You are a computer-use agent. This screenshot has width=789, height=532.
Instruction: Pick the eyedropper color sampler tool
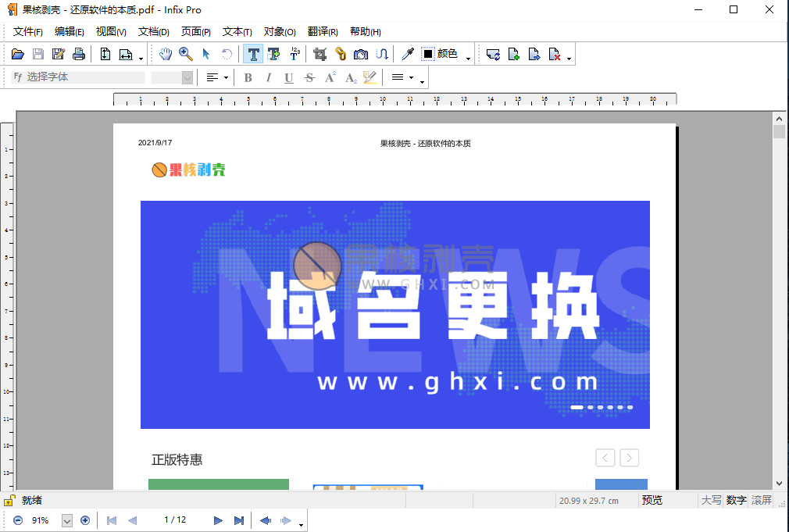tap(407, 54)
